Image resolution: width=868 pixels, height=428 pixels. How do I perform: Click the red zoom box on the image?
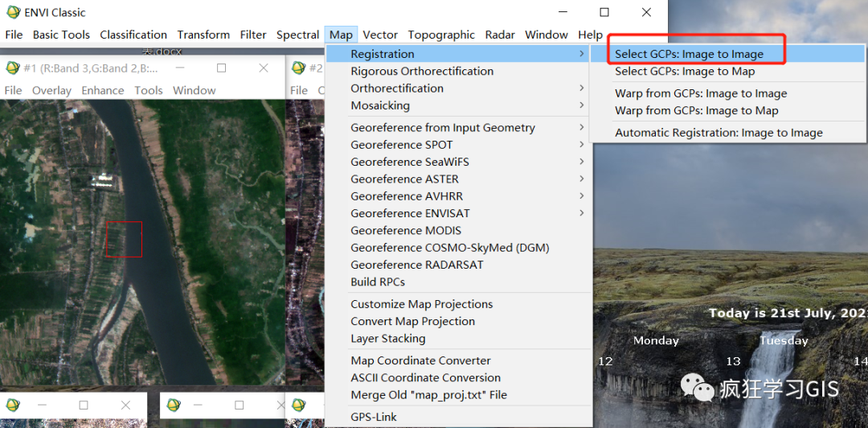click(x=124, y=239)
